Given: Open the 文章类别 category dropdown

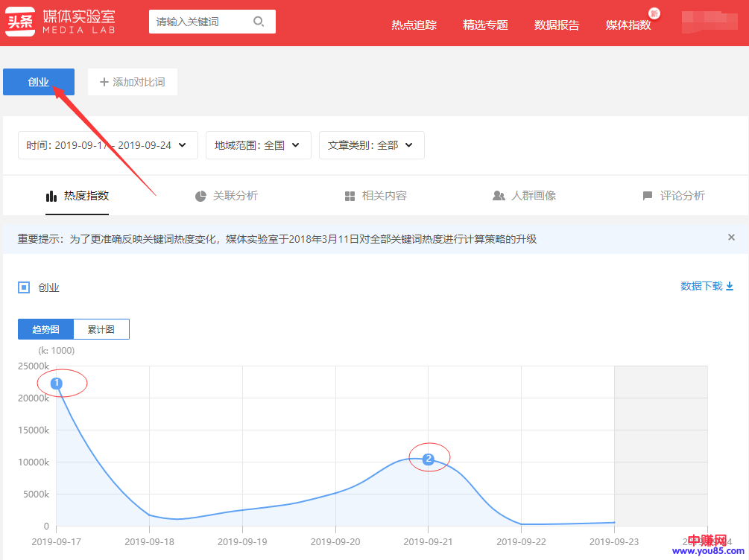Looking at the screenshot, I should click(x=371, y=145).
